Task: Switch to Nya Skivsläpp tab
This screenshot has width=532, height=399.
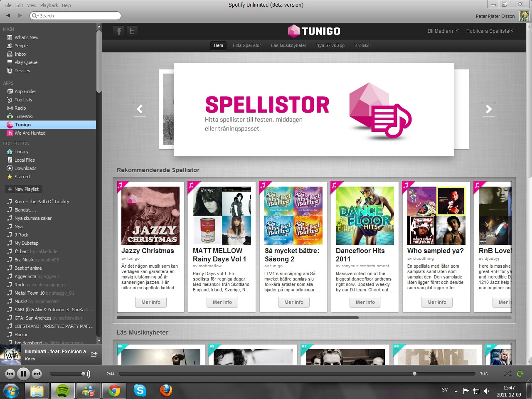Action: pyautogui.click(x=330, y=46)
